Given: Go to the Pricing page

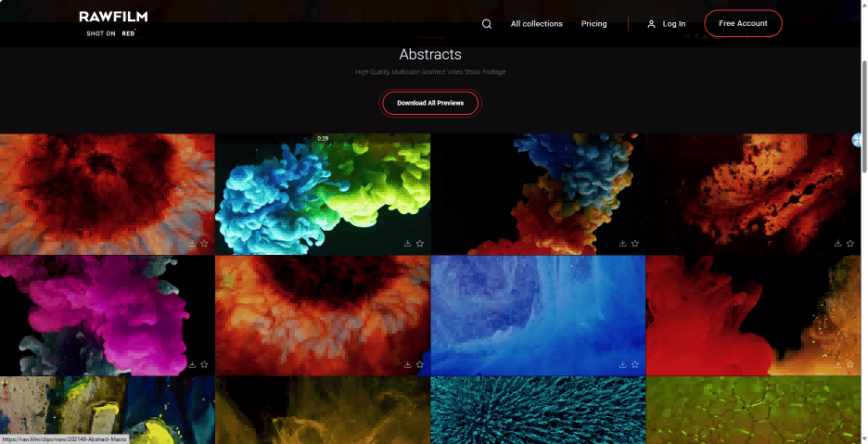Looking at the screenshot, I should coord(594,24).
